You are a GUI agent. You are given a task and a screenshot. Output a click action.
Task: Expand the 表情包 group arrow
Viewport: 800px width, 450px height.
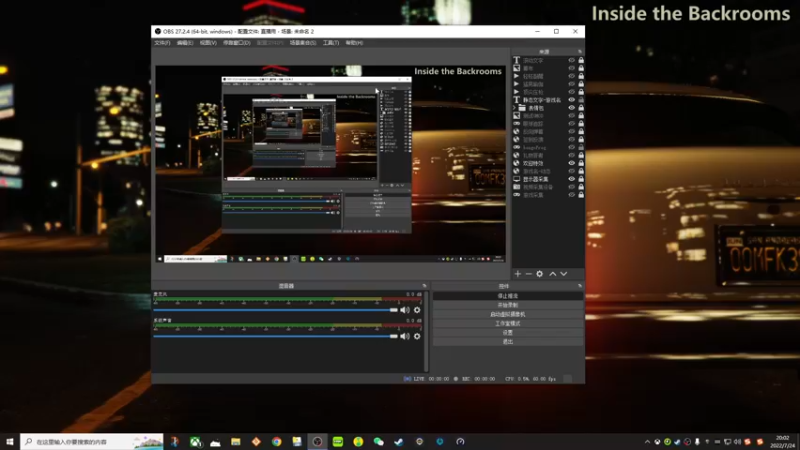(515, 108)
